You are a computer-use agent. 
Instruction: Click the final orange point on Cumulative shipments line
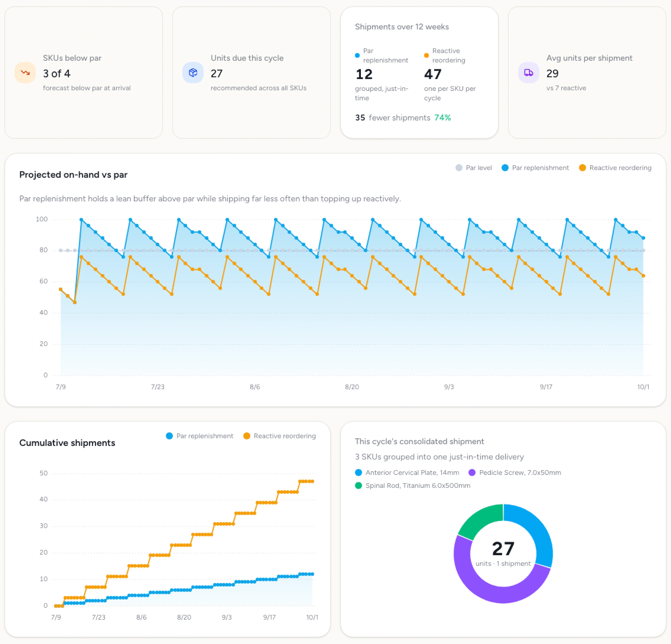(x=312, y=481)
